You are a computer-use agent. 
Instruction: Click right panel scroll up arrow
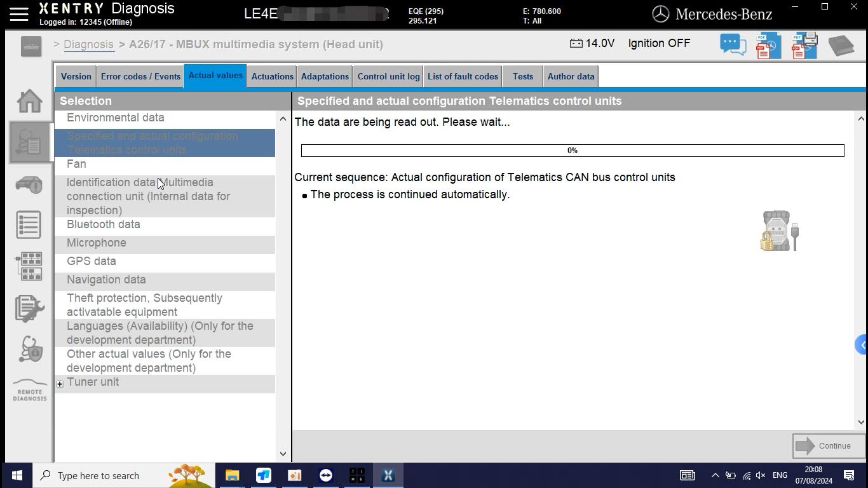(x=861, y=119)
